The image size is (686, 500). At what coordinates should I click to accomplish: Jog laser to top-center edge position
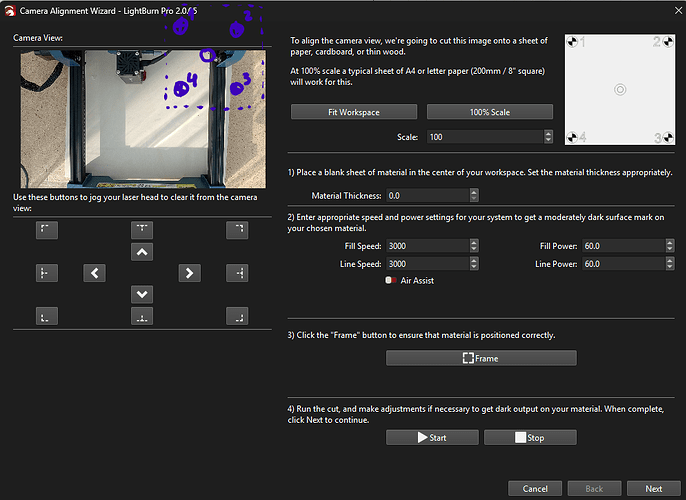(x=142, y=230)
